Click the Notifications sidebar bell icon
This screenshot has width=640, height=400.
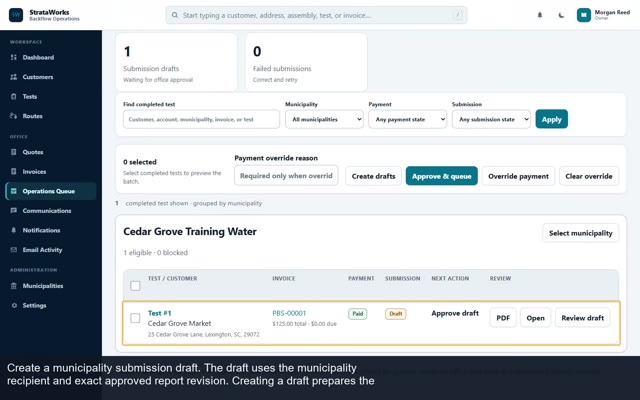click(x=13, y=231)
